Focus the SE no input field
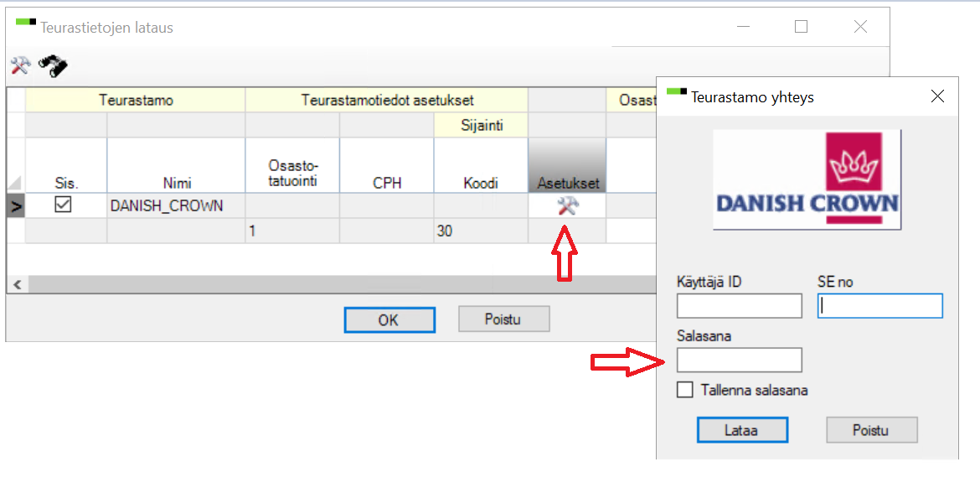Screen dimensions: 980x493 [880, 306]
